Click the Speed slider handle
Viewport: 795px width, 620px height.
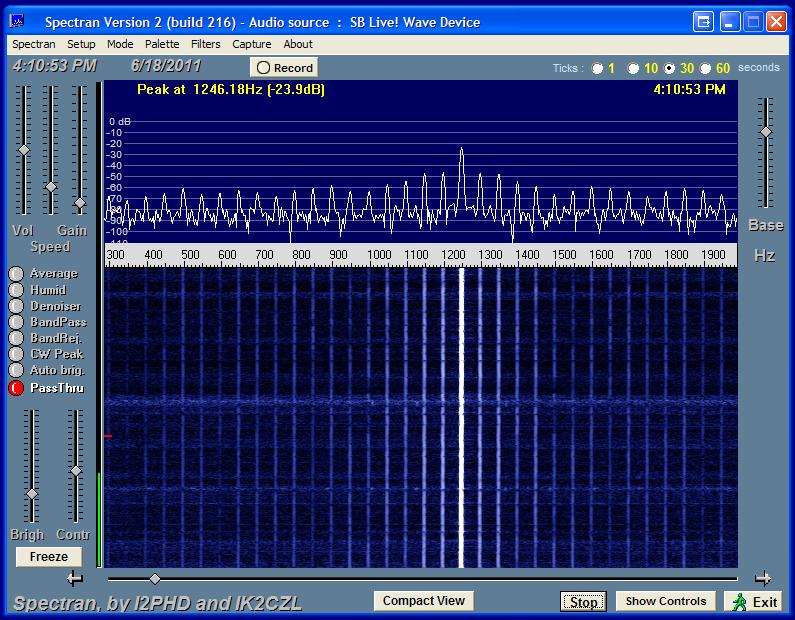pyautogui.click(x=51, y=187)
